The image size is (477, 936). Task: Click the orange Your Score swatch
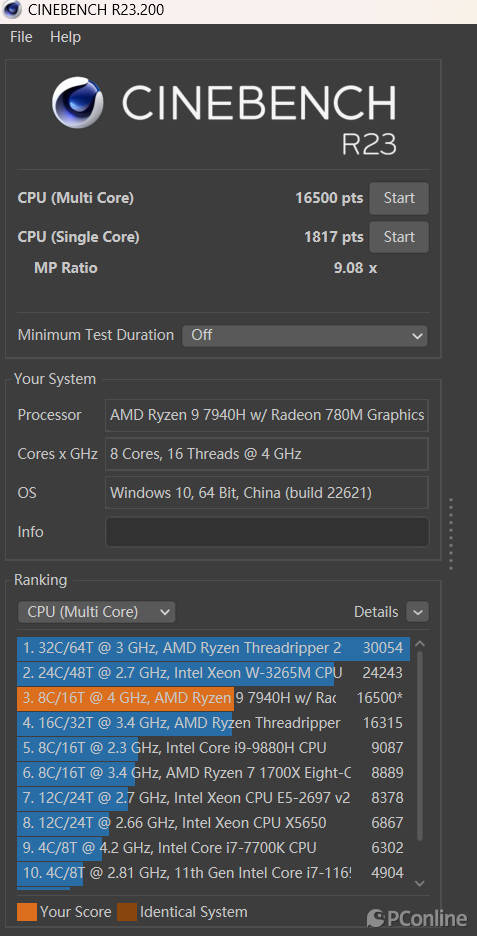(27, 912)
